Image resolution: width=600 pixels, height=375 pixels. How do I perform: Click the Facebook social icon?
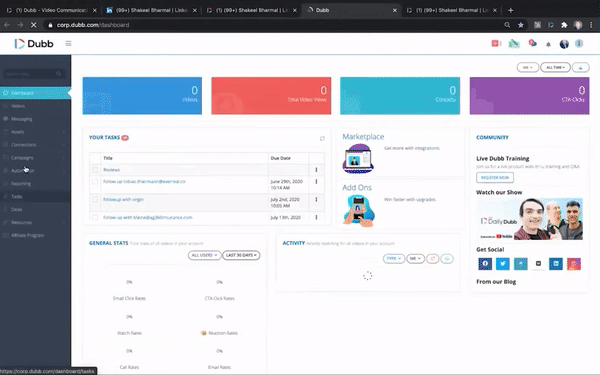(x=485, y=264)
